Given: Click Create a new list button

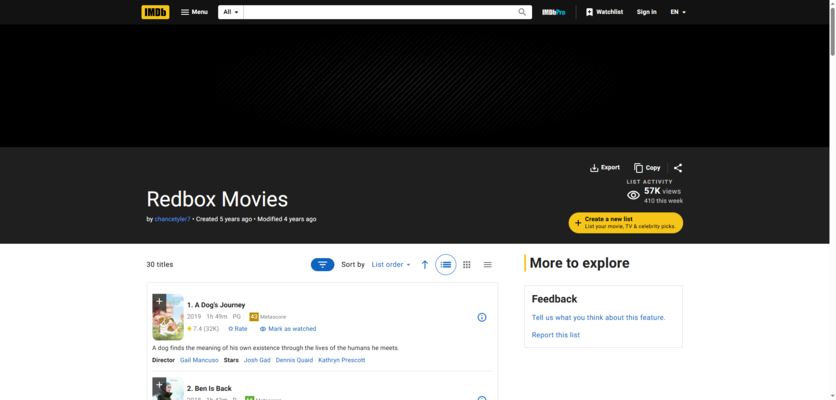Looking at the screenshot, I should pyautogui.click(x=625, y=222).
